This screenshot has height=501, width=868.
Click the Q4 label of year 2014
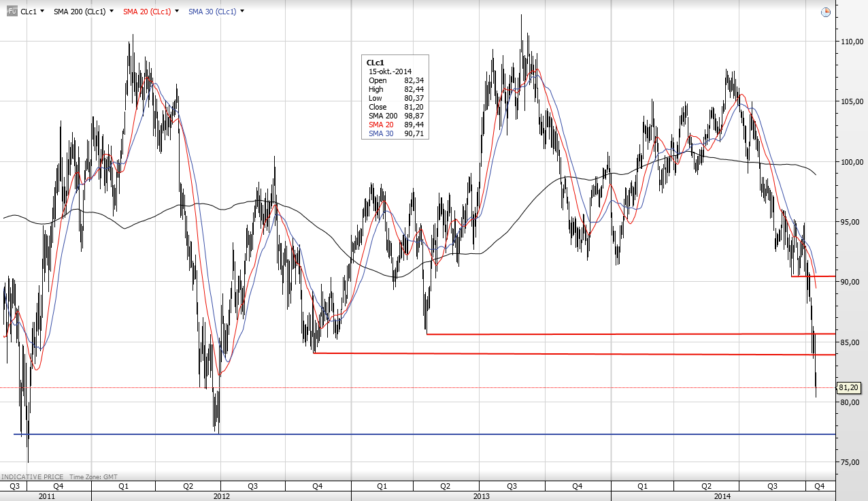click(x=819, y=486)
